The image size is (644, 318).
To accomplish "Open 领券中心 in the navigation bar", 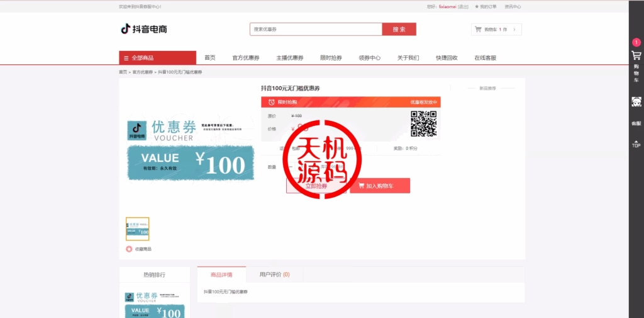I will [369, 58].
